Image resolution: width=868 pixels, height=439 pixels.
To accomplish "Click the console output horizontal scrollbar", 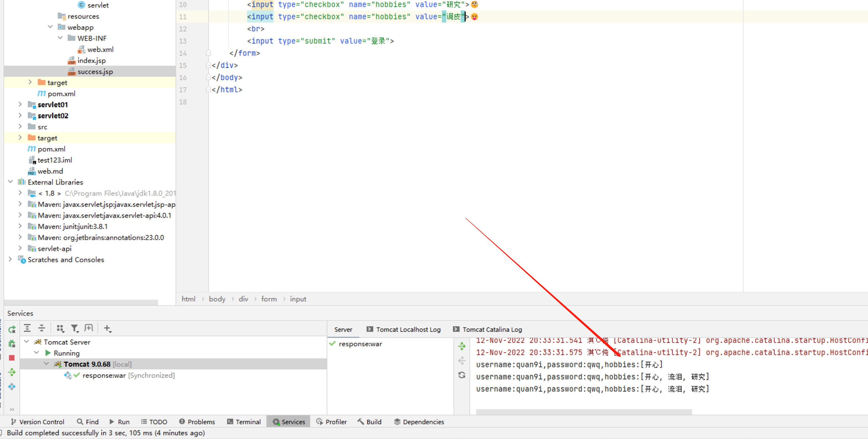I will click(x=584, y=412).
